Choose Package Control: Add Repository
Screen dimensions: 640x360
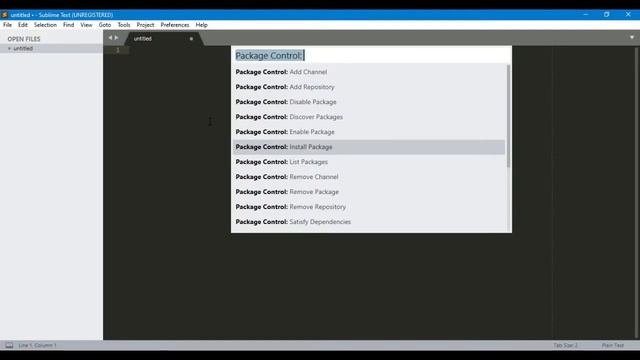pos(369,87)
